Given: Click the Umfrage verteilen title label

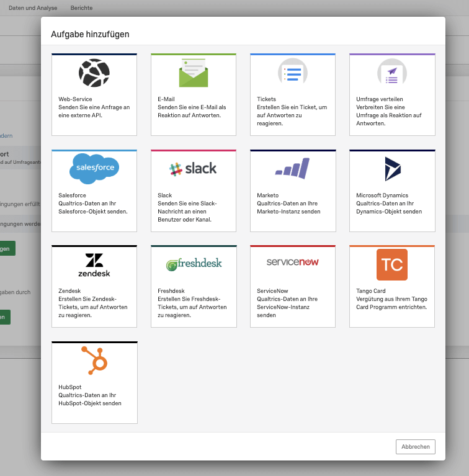Looking at the screenshot, I should (380, 99).
